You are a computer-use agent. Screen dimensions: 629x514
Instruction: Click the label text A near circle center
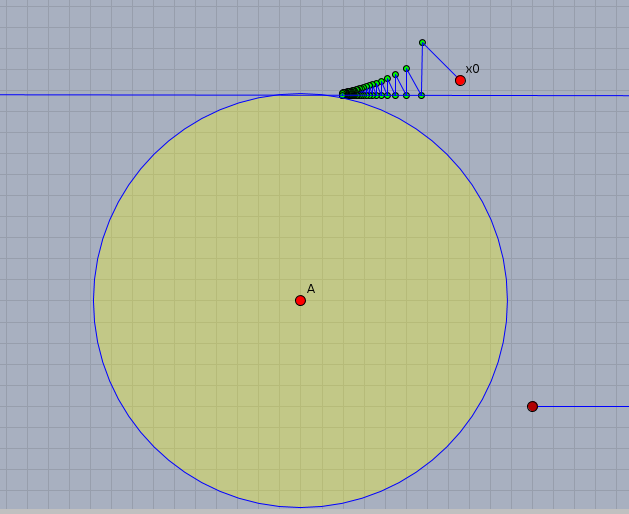[x=311, y=289]
